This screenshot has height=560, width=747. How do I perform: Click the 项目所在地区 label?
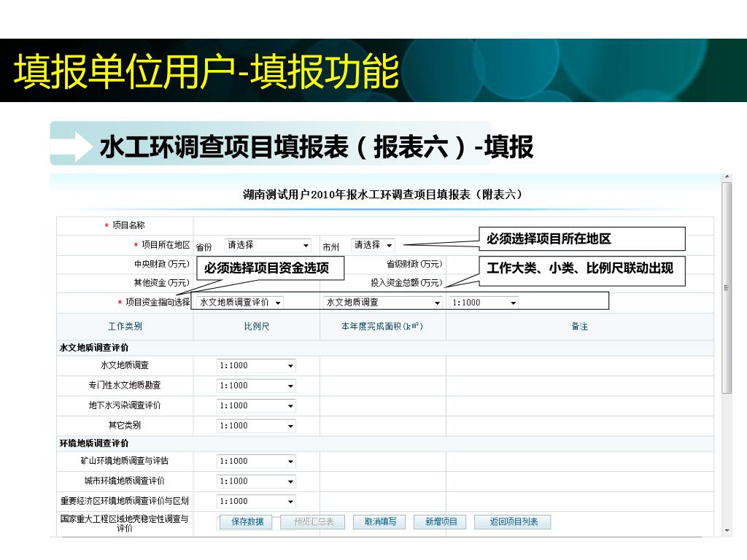[x=166, y=245]
